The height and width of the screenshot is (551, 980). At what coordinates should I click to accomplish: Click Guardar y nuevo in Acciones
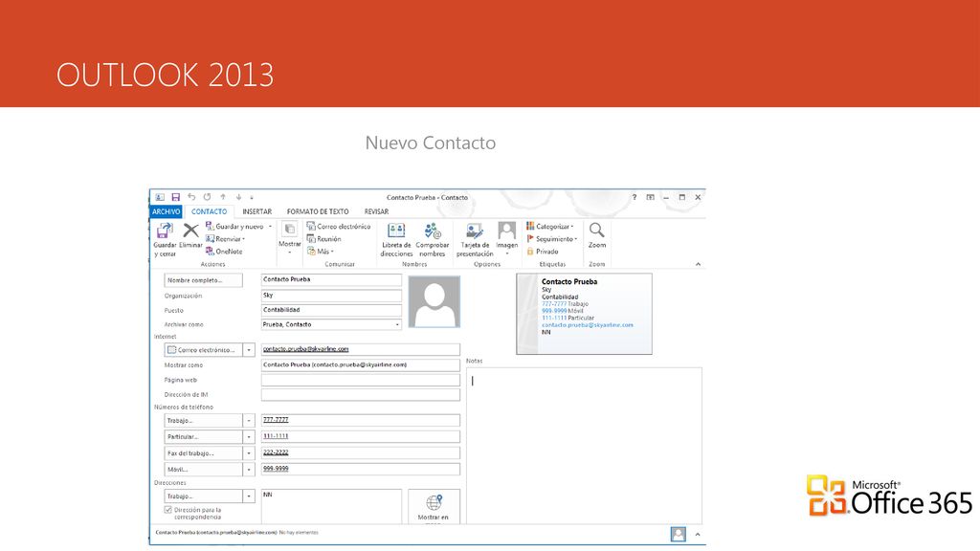coord(235,227)
